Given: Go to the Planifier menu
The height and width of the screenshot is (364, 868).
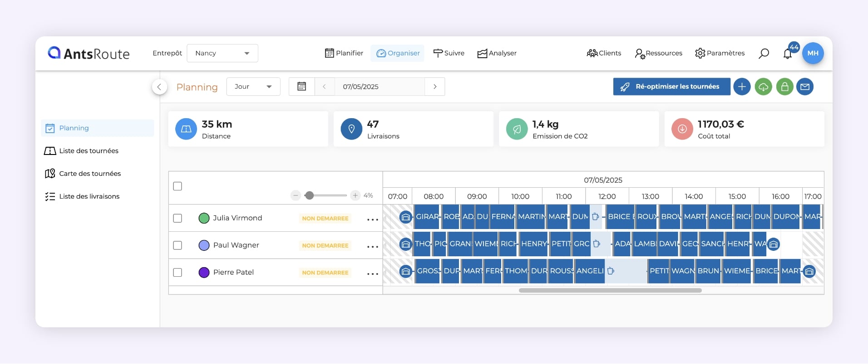Looking at the screenshot, I should [x=344, y=53].
